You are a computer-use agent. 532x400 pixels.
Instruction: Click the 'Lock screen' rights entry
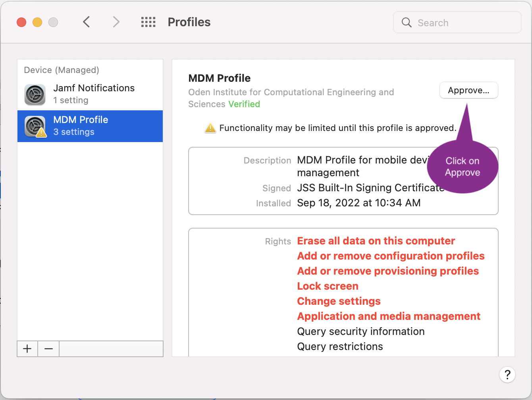[x=328, y=286]
